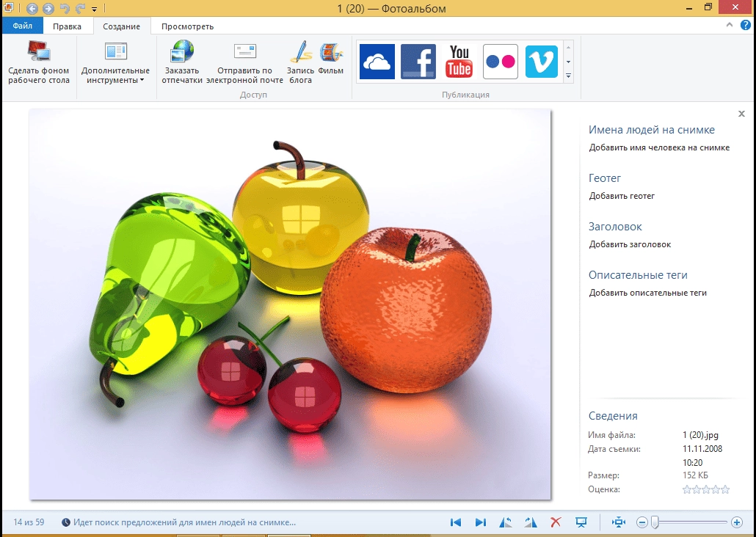756x537 pixels.
Task: Click fit to window icon
Action: click(x=618, y=522)
